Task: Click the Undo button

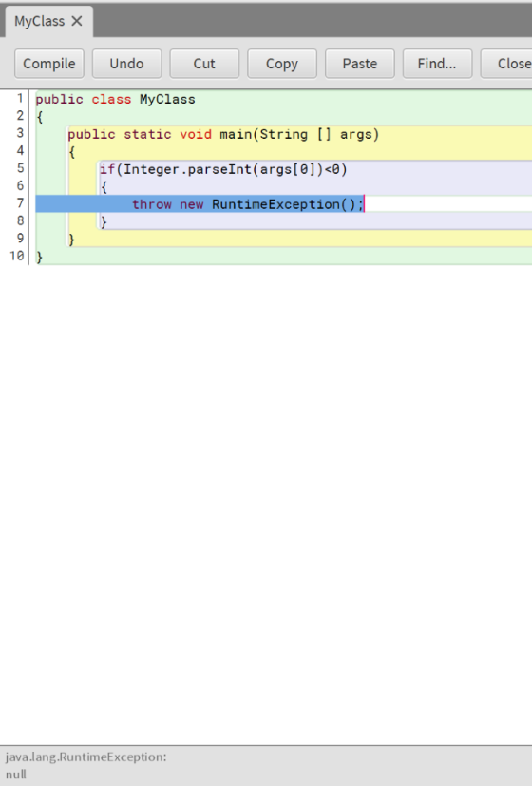Action: tap(126, 64)
